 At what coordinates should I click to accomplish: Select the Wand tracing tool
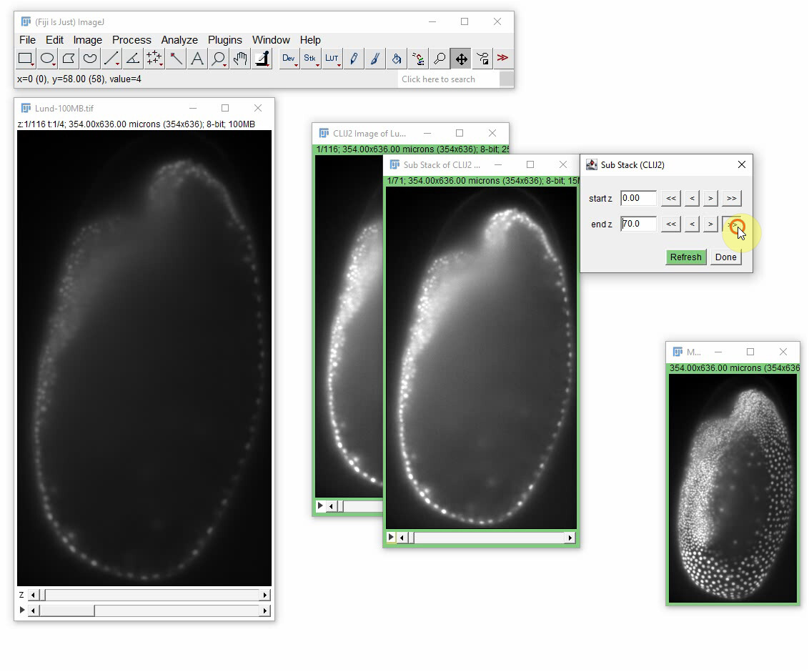[x=175, y=59]
